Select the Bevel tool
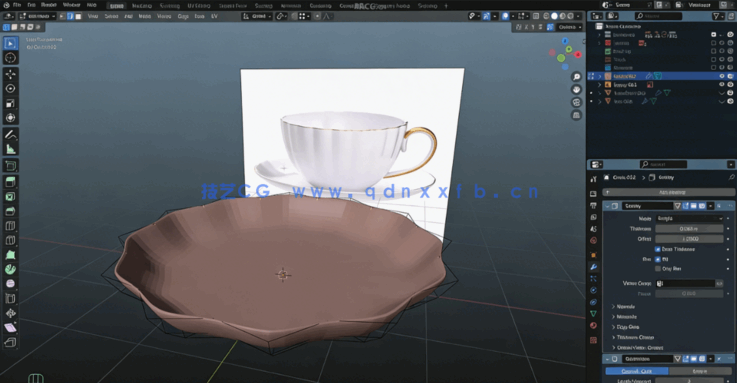The width and height of the screenshot is (737, 383). [x=10, y=211]
